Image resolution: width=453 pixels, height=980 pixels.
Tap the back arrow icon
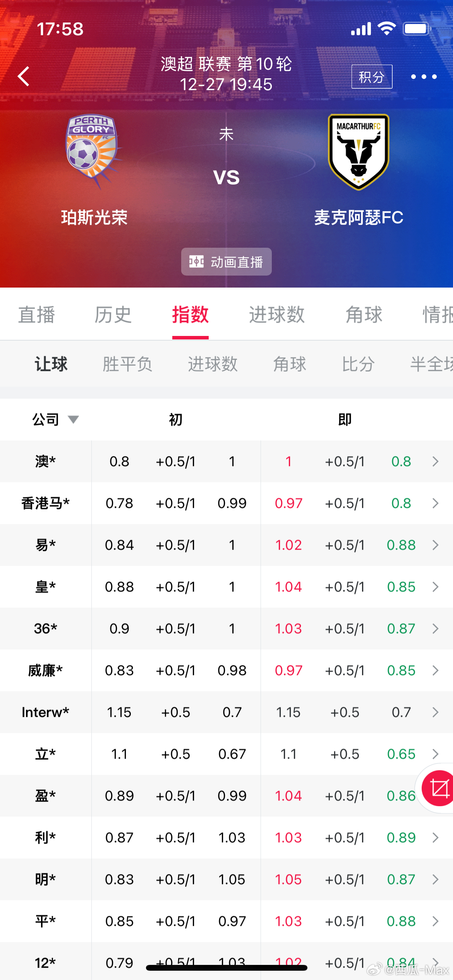pos(24,76)
